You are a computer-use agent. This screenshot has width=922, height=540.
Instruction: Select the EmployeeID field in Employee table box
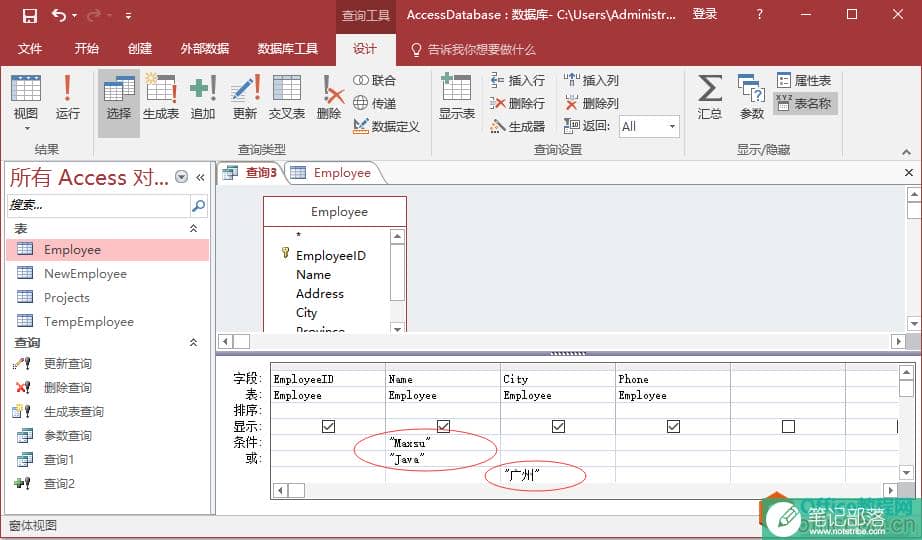coord(330,255)
